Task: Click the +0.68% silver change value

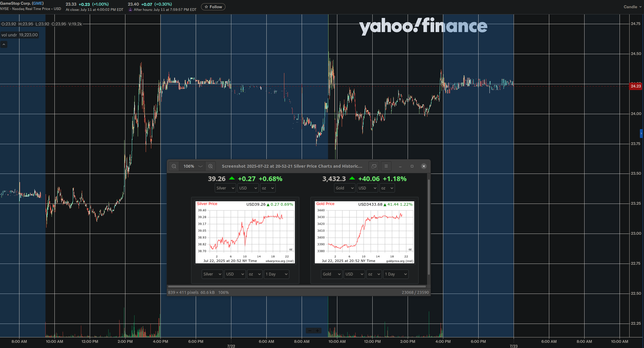Action: point(270,179)
